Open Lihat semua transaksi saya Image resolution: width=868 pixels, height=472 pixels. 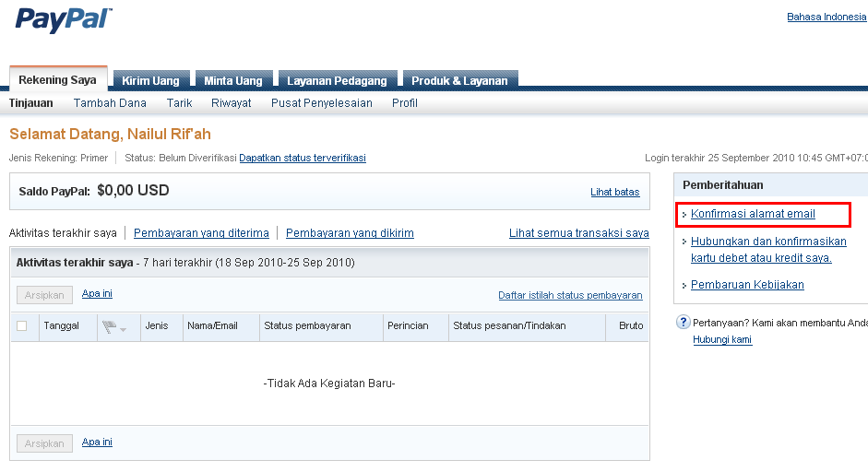579,233
